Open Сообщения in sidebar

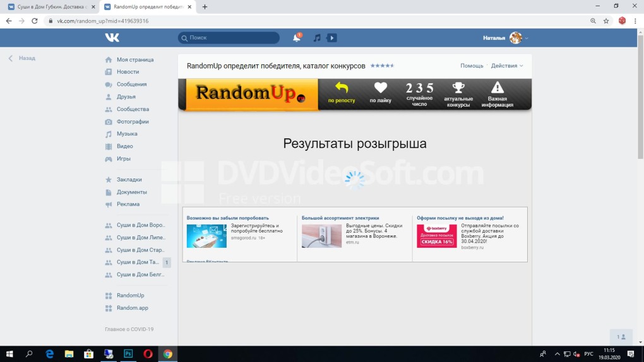coord(131,84)
